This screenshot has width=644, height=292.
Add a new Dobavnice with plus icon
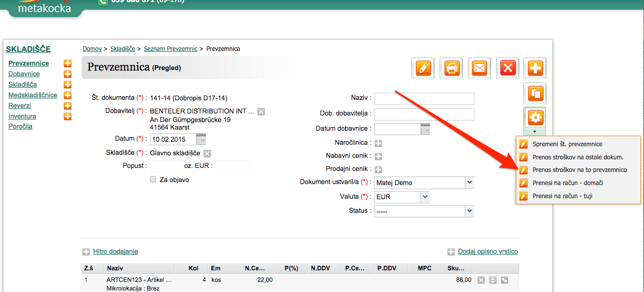coord(67,74)
